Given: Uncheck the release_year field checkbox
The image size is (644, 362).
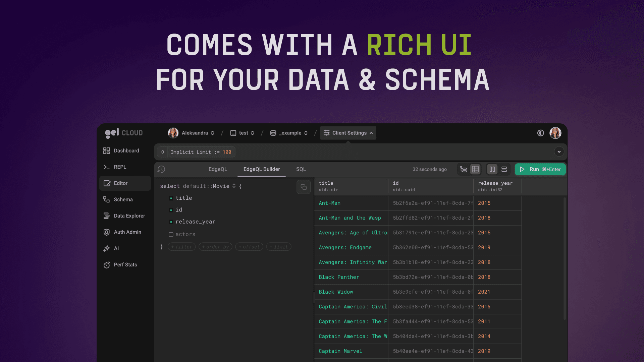Looking at the screenshot, I should (171, 222).
